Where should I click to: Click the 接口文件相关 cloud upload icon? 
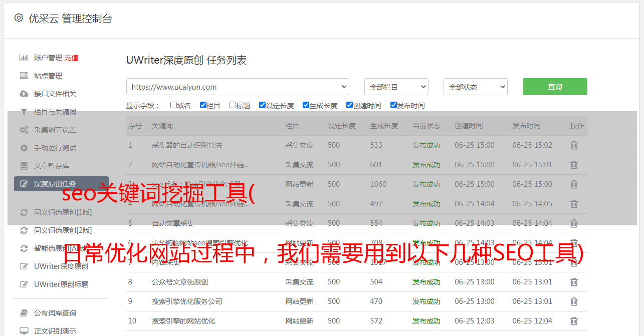pyautogui.click(x=24, y=94)
